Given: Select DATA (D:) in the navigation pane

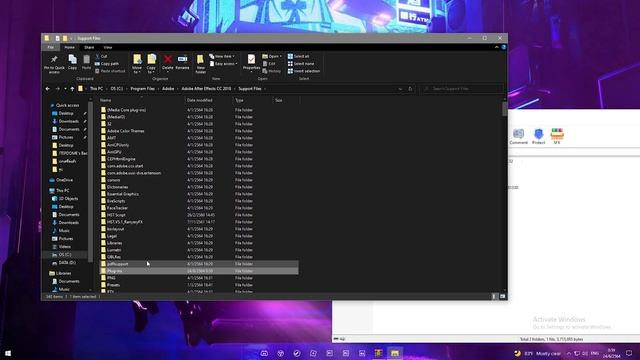Looking at the screenshot, I should pyautogui.click(x=67, y=262).
